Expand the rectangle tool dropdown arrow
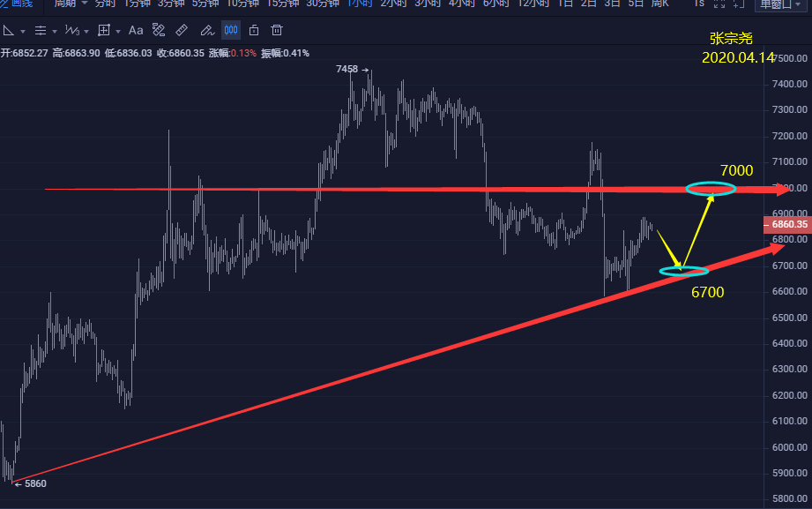The height and width of the screenshot is (509, 812). pyautogui.click(x=118, y=32)
